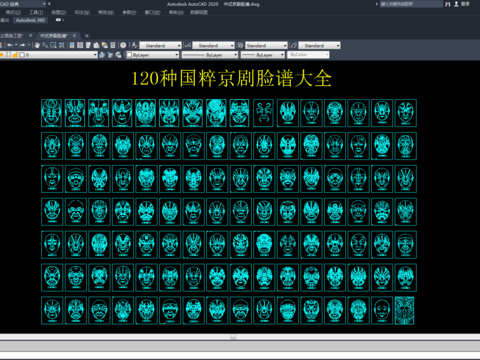Click the binoculars search icon
The image size is (480, 360).
point(448,4)
